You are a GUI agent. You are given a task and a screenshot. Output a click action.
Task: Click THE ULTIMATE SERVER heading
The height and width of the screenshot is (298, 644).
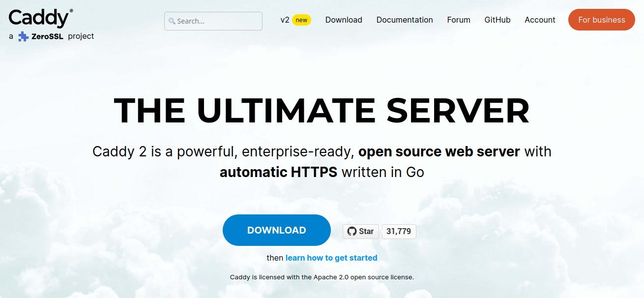pyautogui.click(x=322, y=111)
